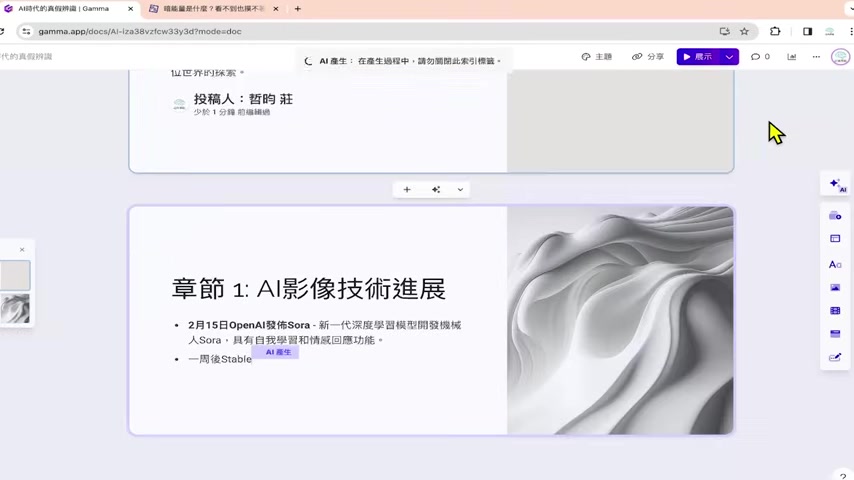Click the 分享 share button
The image size is (854, 480).
[648, 57]
